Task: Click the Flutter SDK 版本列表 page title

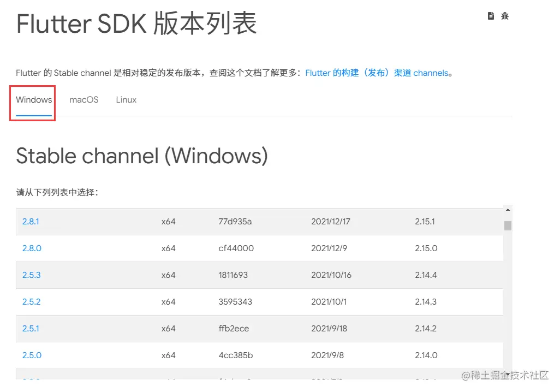Action: [x=136, y=23]
